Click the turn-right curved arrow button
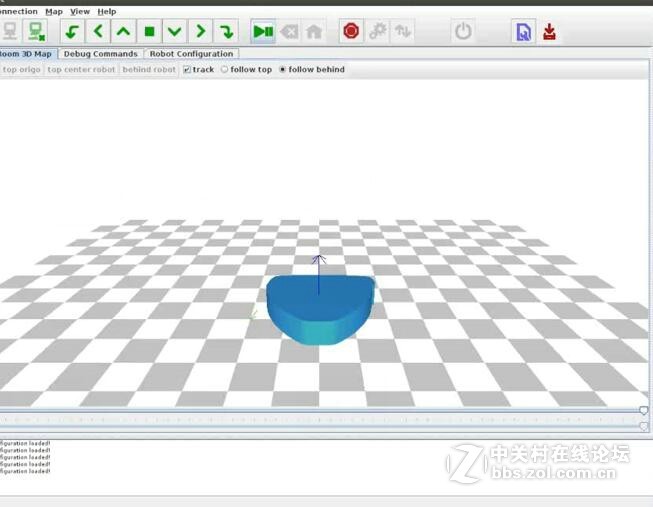This screenshot has width=653, height=507. point(226,31)
